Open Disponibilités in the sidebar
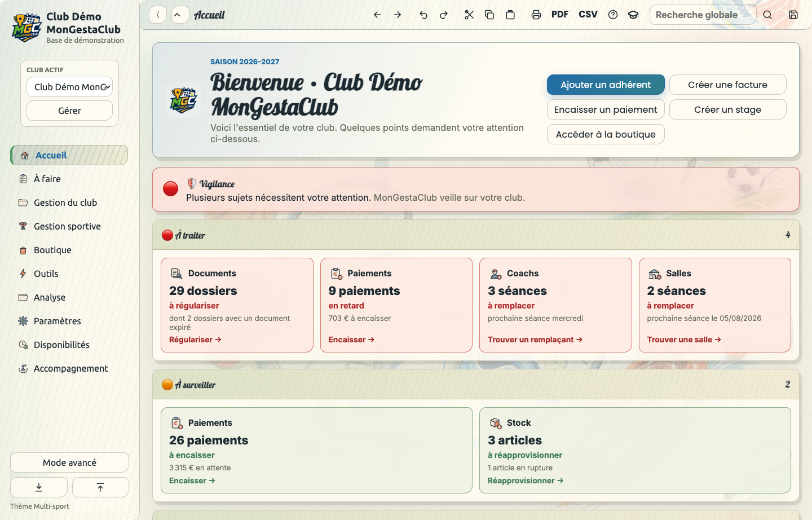Image resolution: width=812 pixels, height=520 pixels. click(x=69, y=345)
